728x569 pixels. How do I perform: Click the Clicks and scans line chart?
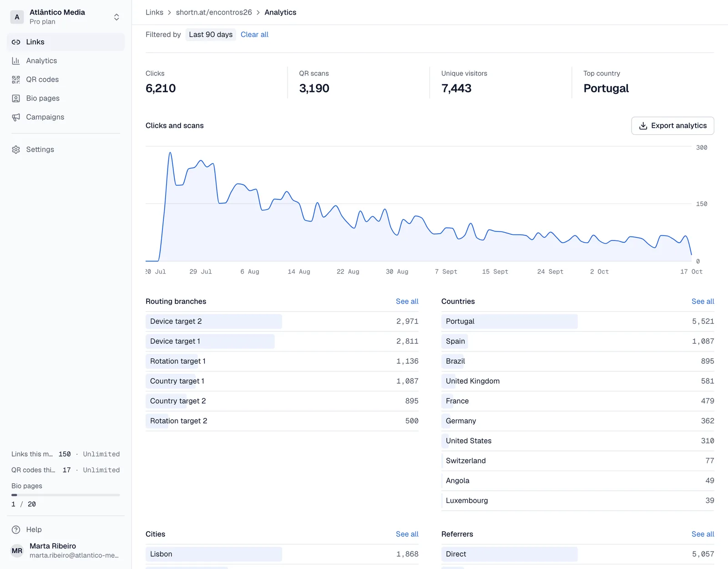[x=419, y=204]
